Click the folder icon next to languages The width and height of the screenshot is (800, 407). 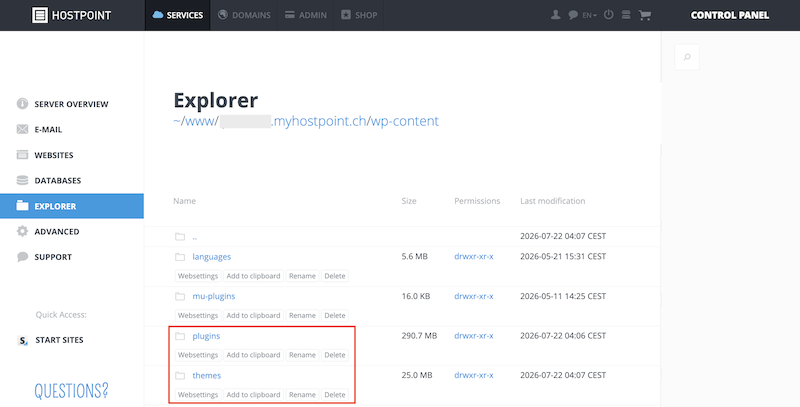pyautogui.click(x=180, y=257)
